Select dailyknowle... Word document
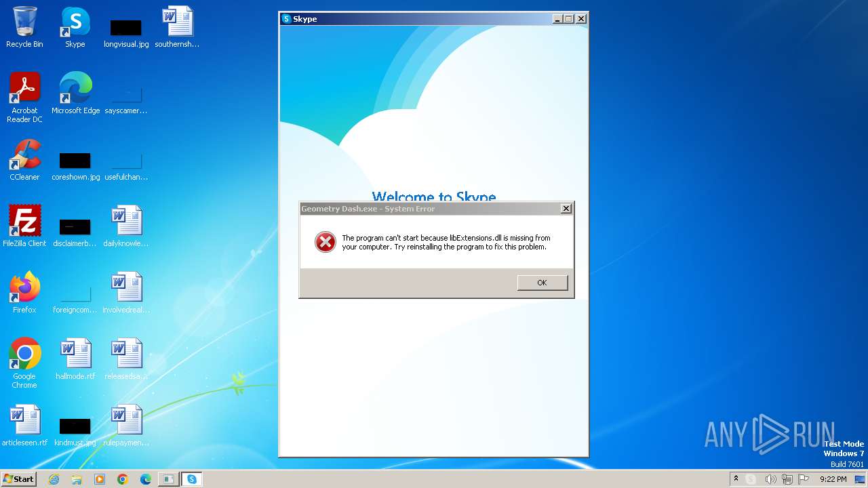This screenshot has height=488, width=868. (x=126, y=226)
